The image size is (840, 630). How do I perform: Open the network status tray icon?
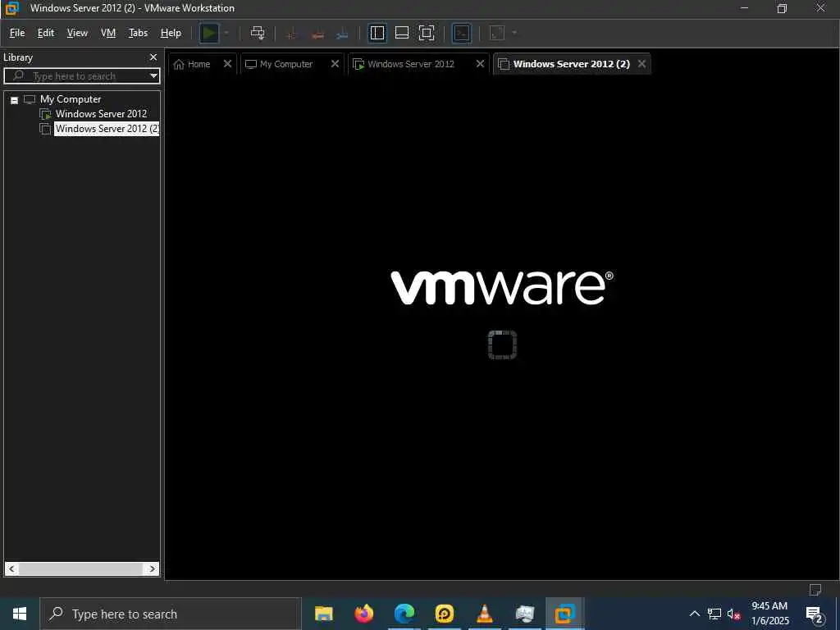click(714, 614)
